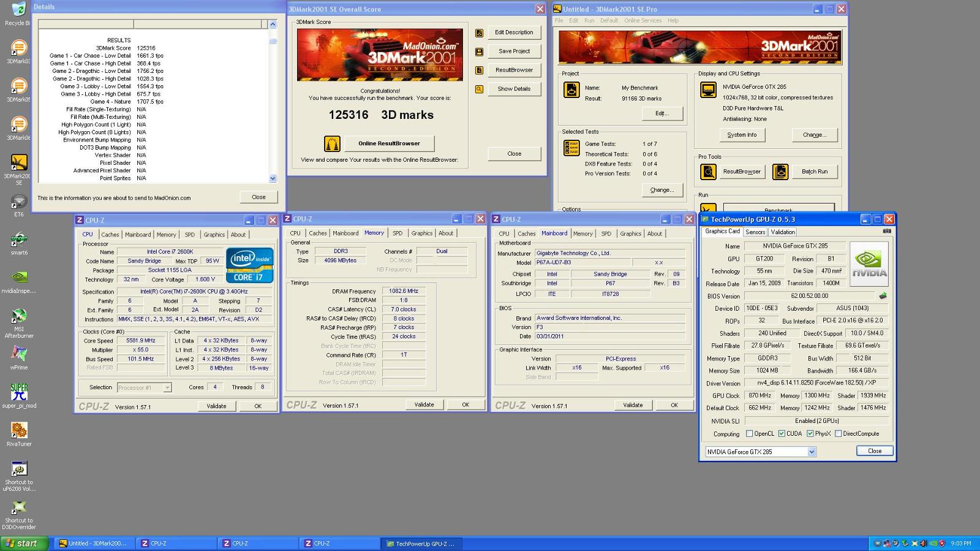
Task: Click Change... under Selected Tests
Action: (662, 190)
